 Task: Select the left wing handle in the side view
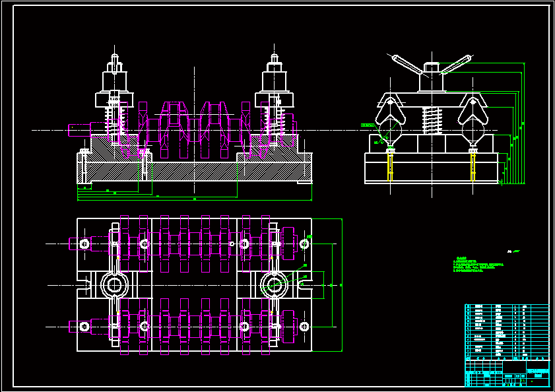coord(407,65)
